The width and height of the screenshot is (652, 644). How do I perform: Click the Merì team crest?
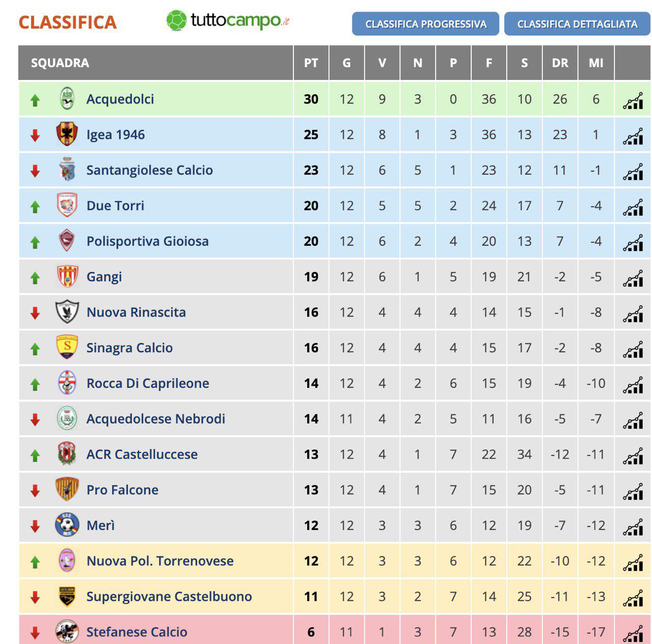pyautogui.click(x=67, y=525)
